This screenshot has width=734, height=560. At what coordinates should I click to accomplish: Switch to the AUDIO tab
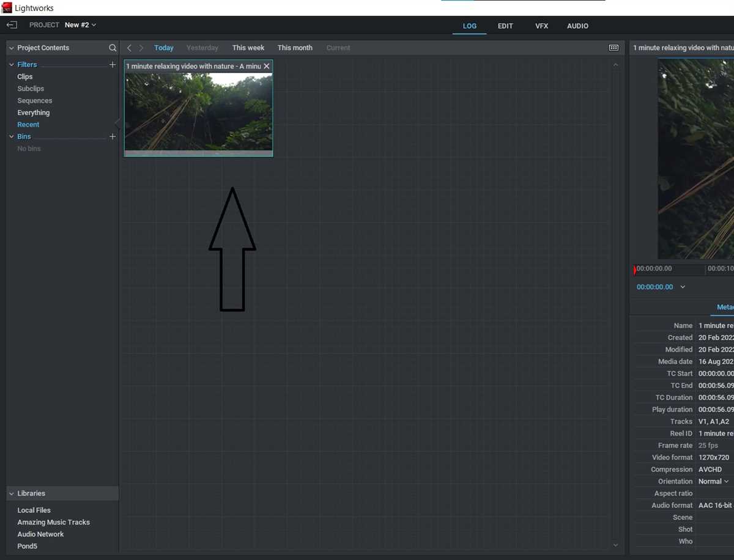(x=577, y=26)
